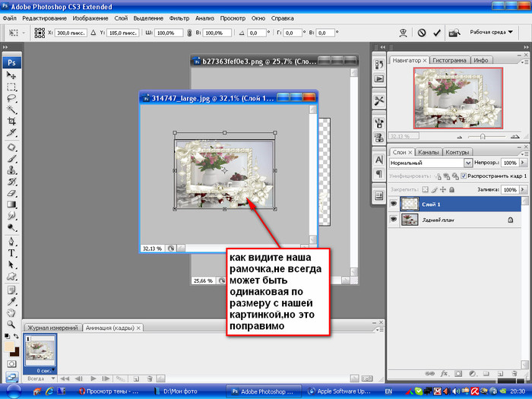The image size is (532, 399).
Task: Open the Заливка fill slider arrow
Action: (x=523, y=190)
